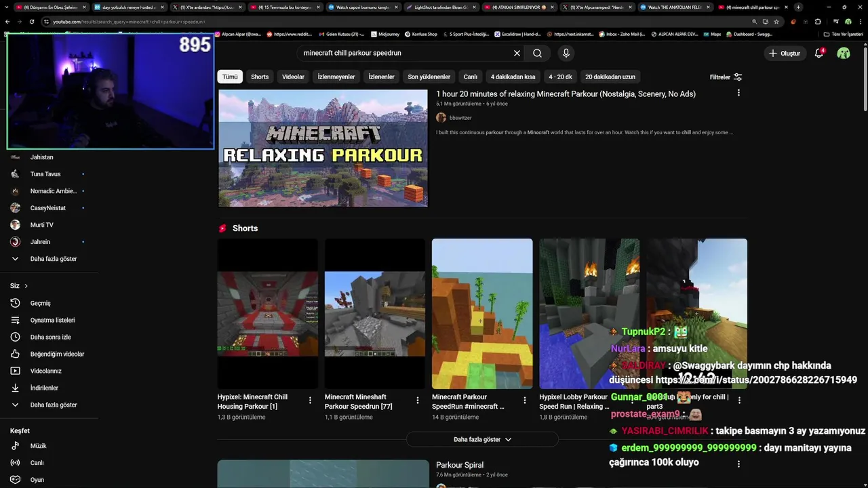Image resolution: width=868 pixels, height=488 pixels.
Task: Open options for Mineshaft Parkour Speedrun short
Action: (x=418, y=401)
